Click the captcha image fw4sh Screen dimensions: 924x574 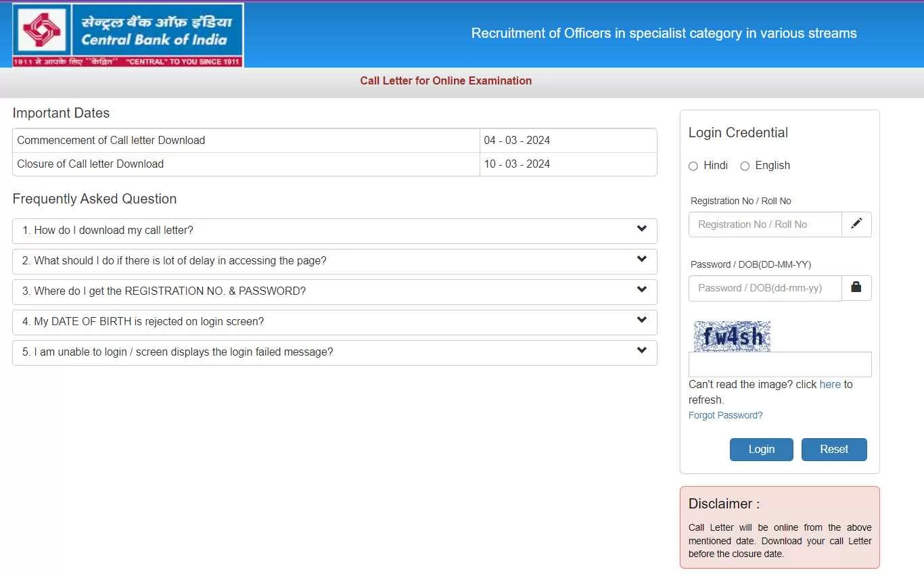tap(732, 336)
